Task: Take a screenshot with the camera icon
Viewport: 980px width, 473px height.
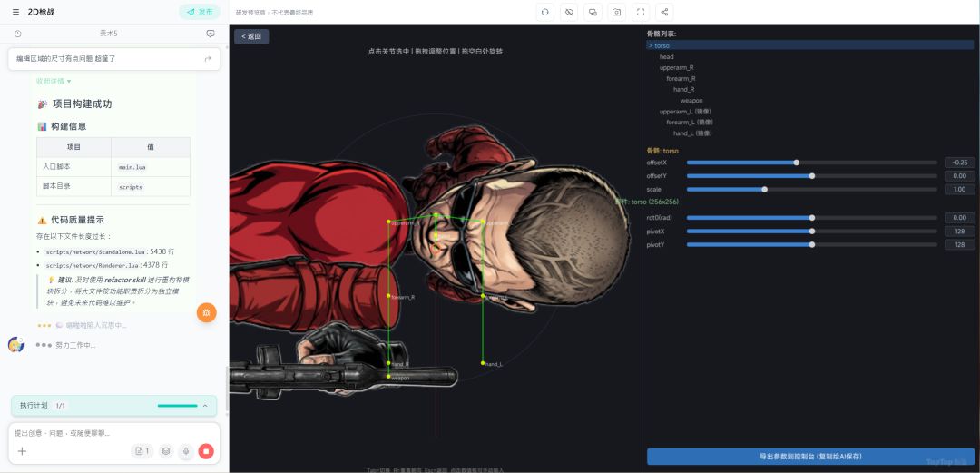Action: click(617, 12)
